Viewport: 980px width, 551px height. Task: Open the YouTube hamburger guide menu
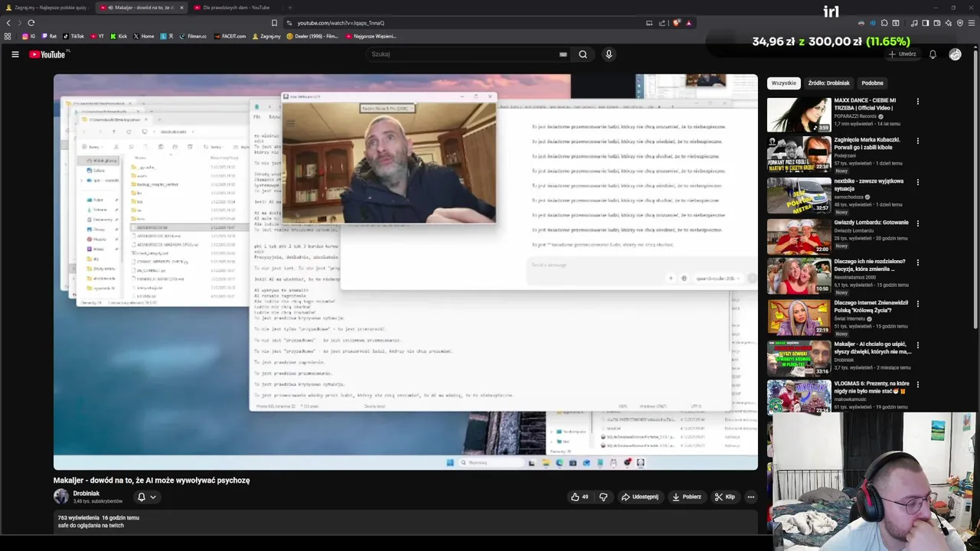(x=15, y=54)
